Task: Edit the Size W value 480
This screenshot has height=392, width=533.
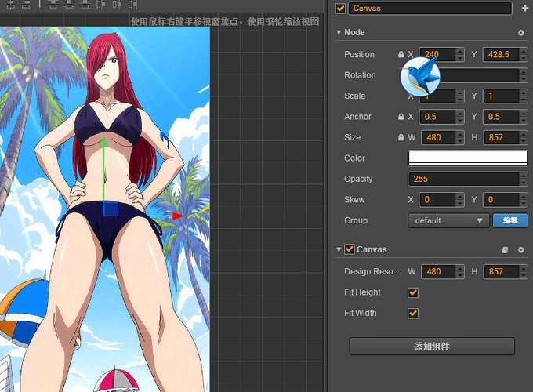Action: pyautogui.click(x=438, y=137)
